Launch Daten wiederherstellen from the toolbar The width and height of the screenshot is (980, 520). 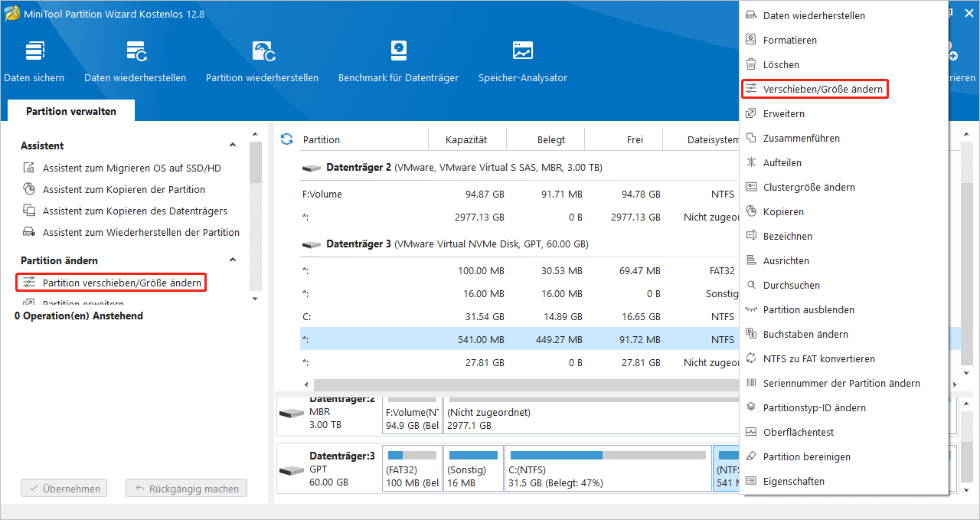click(x=136, y=61)
